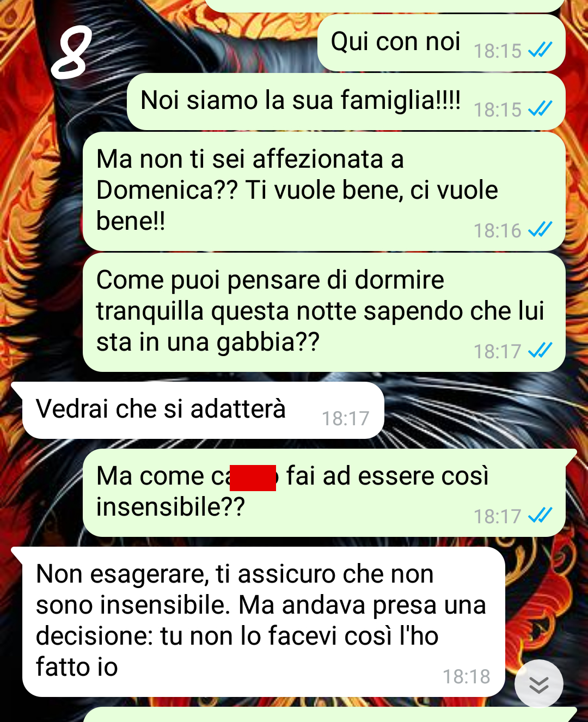Tap the handwritten number 8 annotation

pyautogui.click(x=71, y=53)
